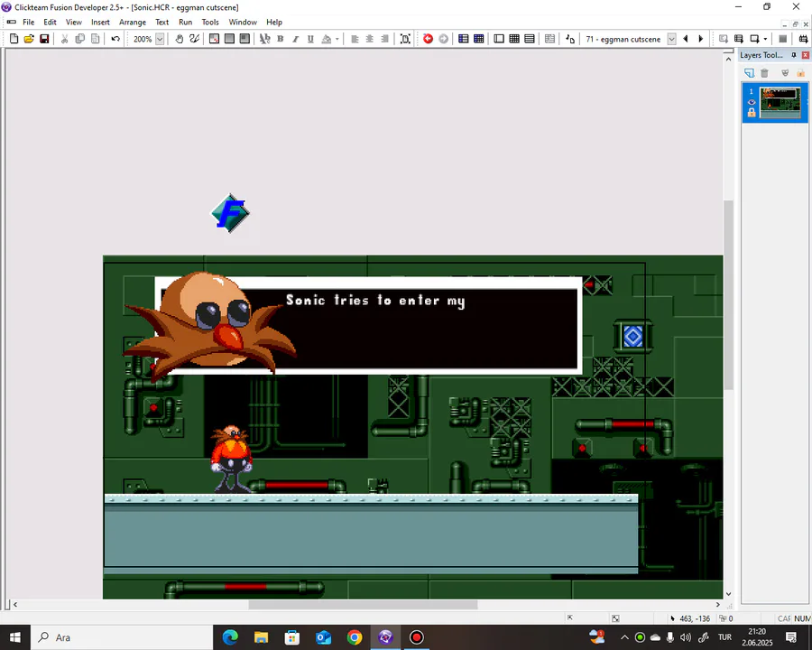812x650 pixels.
Task: Open the Text menu
Action: pos(162,23)
